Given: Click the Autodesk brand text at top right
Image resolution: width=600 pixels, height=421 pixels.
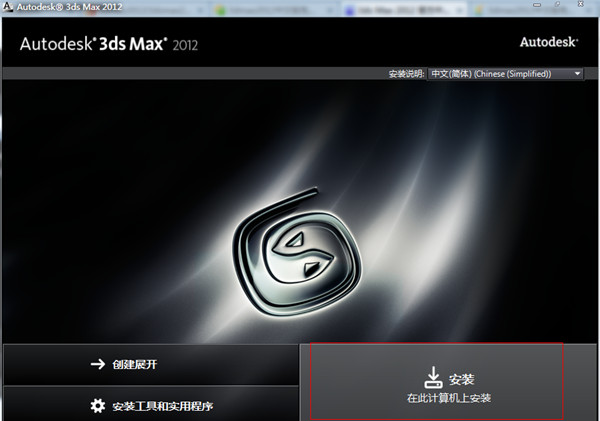Looking at the screenshot, I should [x=549, y=42].
